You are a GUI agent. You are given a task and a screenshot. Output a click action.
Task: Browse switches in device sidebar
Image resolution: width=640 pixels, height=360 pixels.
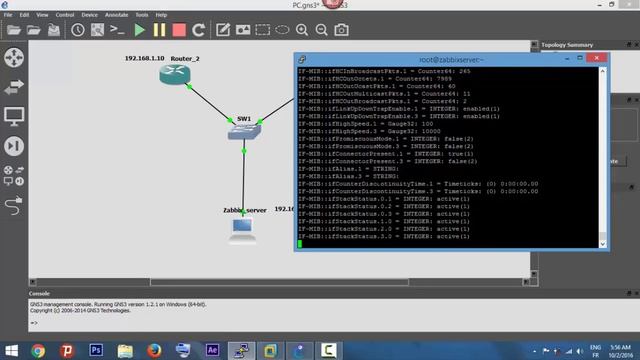click(14, 87)
